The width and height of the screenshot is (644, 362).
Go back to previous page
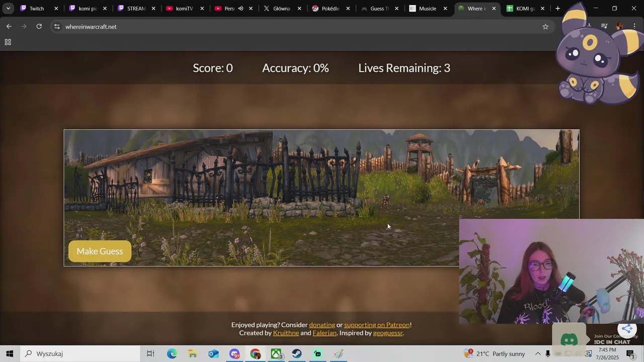9,27
